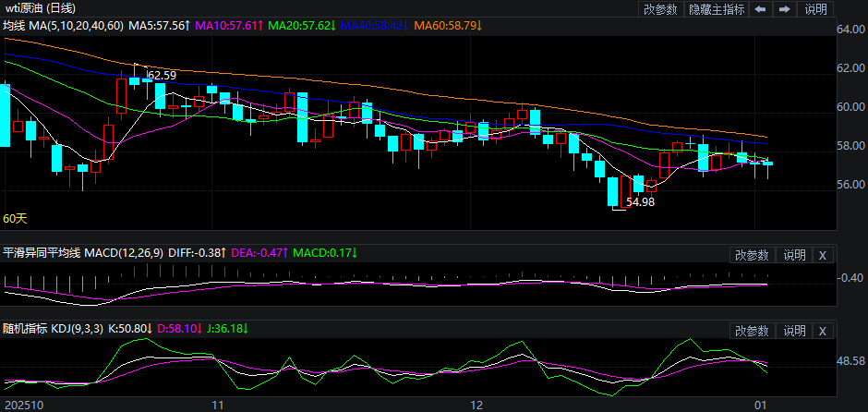The width and height of the screenshot is (868, 412).
Task: Open 说明 in the MACD panel
Action: point(794,255)
